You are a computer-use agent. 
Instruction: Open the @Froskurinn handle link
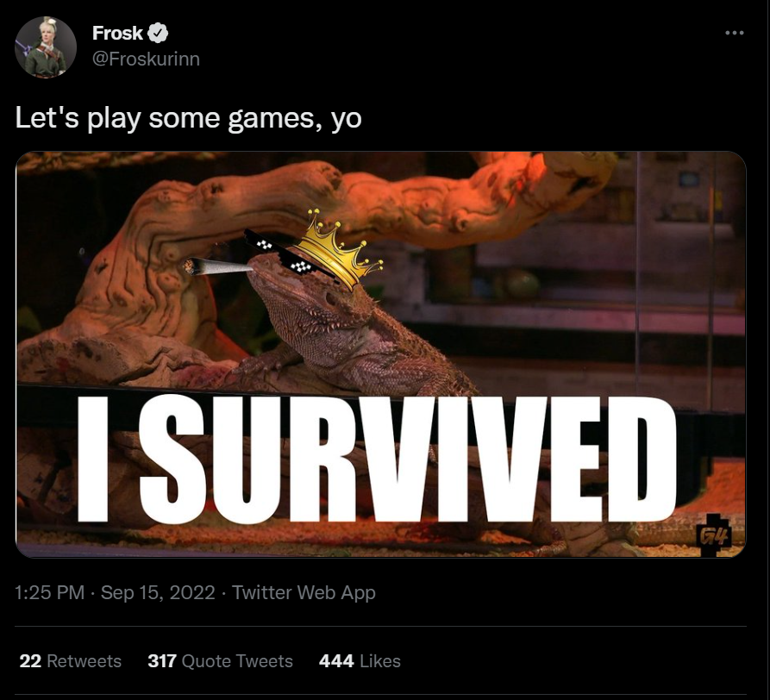[x=146, y=59]
